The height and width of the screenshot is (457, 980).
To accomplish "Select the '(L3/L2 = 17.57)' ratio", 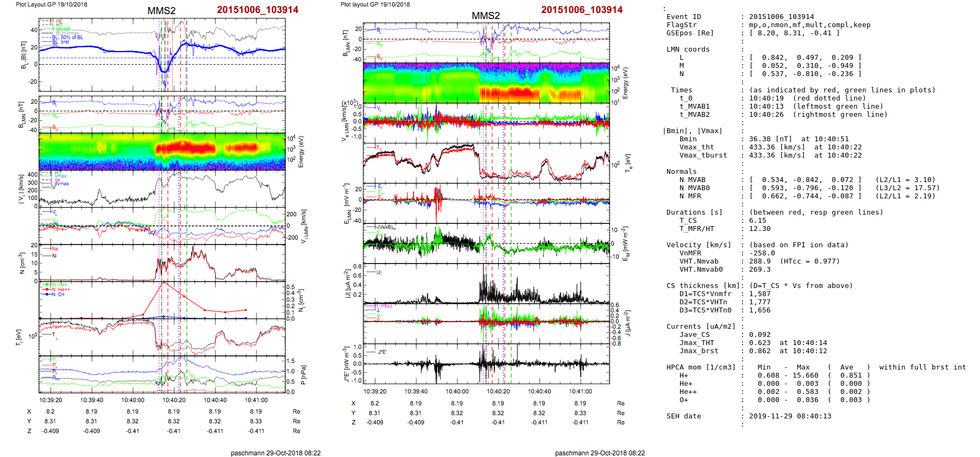I will [907, 188].
